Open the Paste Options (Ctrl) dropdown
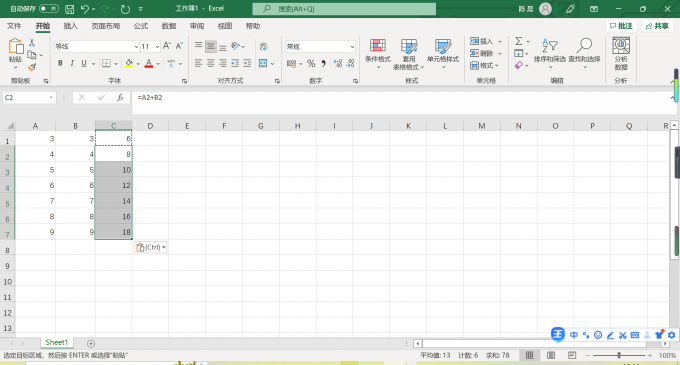Viewport: 680px width, 365px height. coord(150,247)
